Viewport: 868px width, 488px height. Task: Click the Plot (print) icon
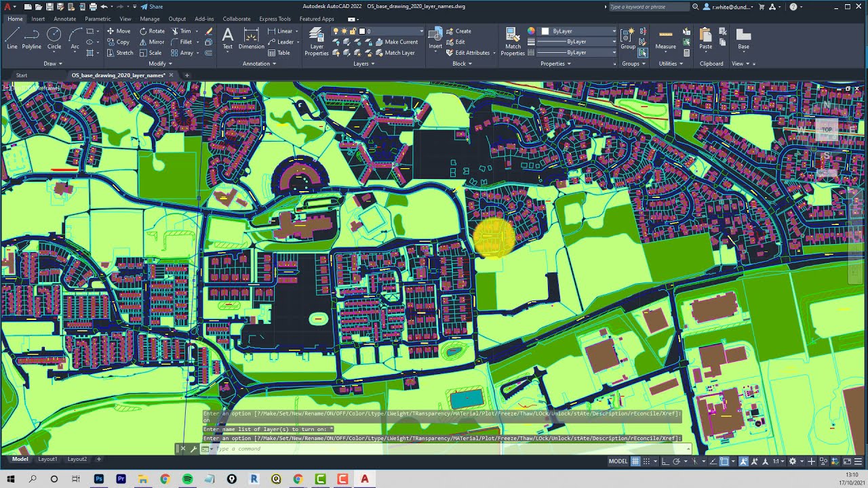click(93, 7)
